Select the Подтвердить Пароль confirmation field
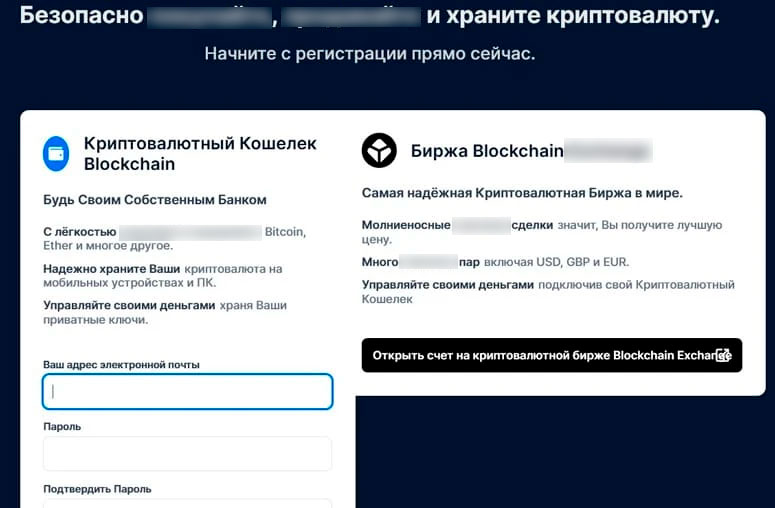775x508 pixels. coord(187,502)
